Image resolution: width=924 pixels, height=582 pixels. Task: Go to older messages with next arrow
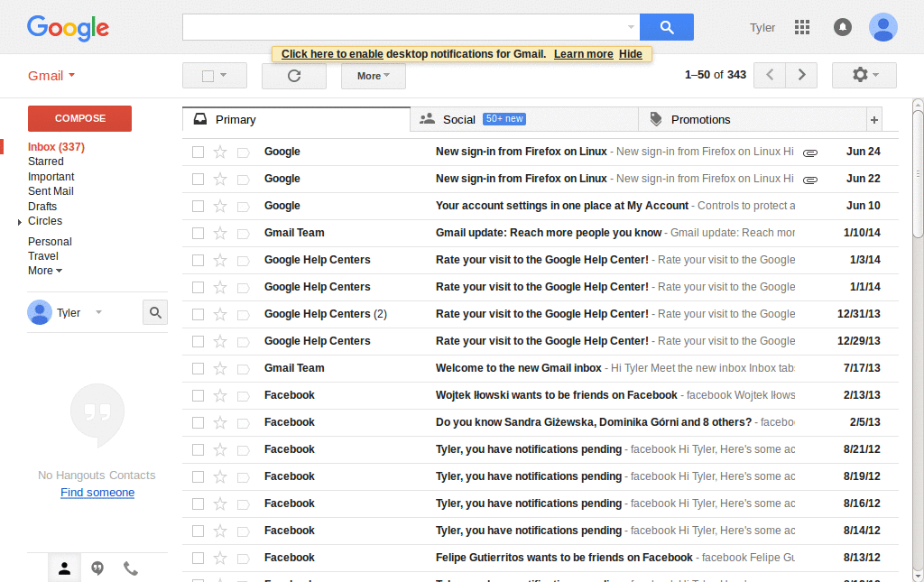801,75
